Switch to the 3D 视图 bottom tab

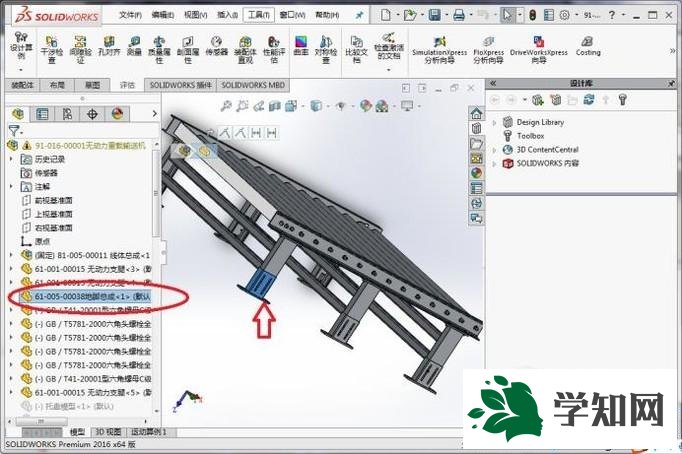tap(107, 432)
